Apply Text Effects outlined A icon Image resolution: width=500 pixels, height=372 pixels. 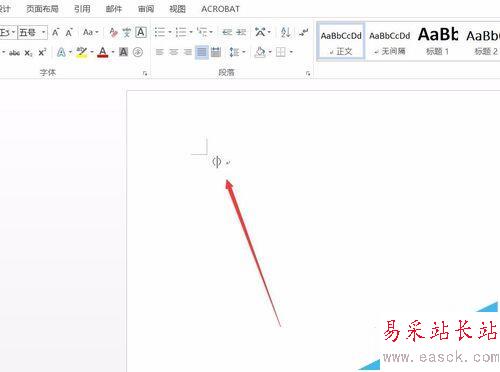tap(61, 52)
